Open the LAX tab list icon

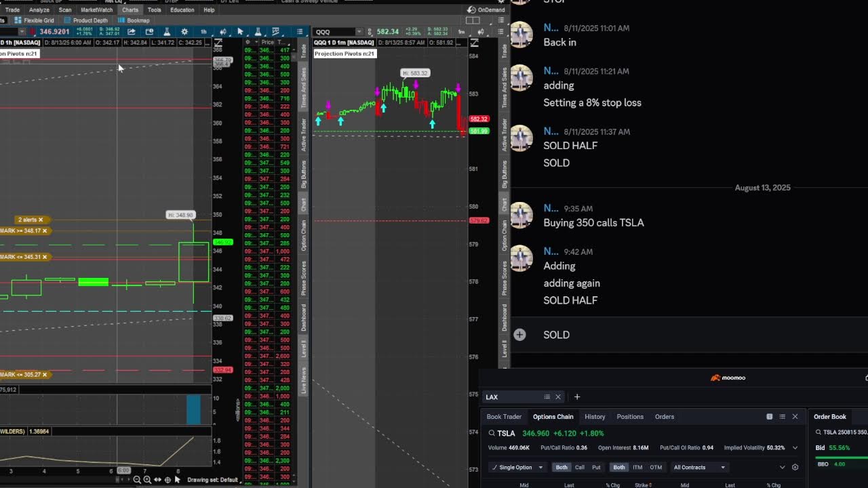[547, 397]
